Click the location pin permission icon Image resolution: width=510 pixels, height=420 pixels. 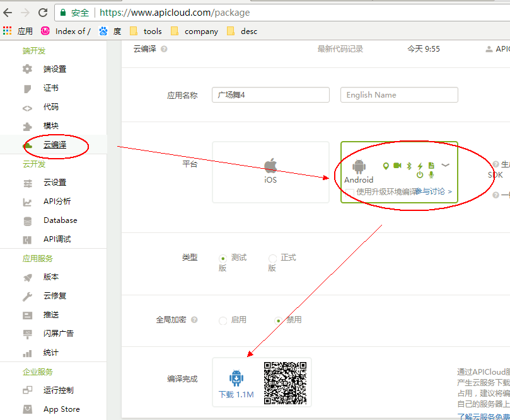pyautogui.click(x=386, y=166)
